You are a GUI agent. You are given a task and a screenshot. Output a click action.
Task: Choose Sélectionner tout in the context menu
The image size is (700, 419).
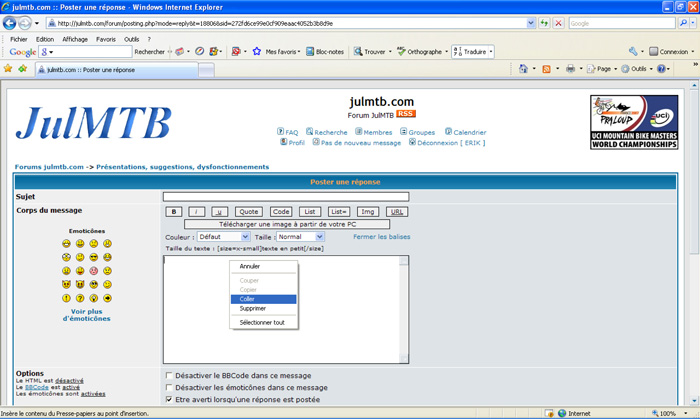coord(262,323)
